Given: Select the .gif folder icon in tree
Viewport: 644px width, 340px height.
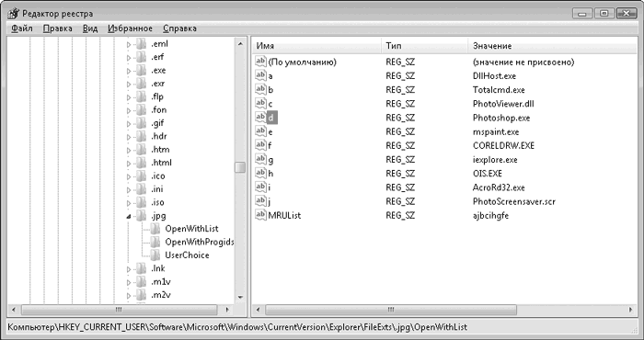Looking at the screenshot, I should 141,123.
